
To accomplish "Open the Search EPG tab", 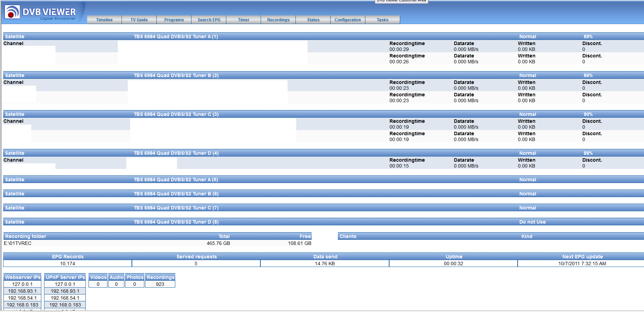I will [209, 20].
